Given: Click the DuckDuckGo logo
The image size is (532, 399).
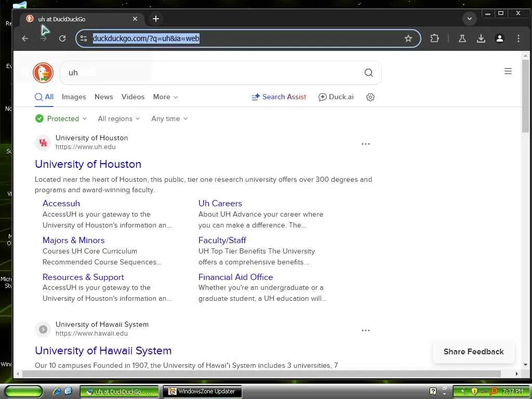Looking at the screenshot, I should pyautogui.click(x=43, y=73).
